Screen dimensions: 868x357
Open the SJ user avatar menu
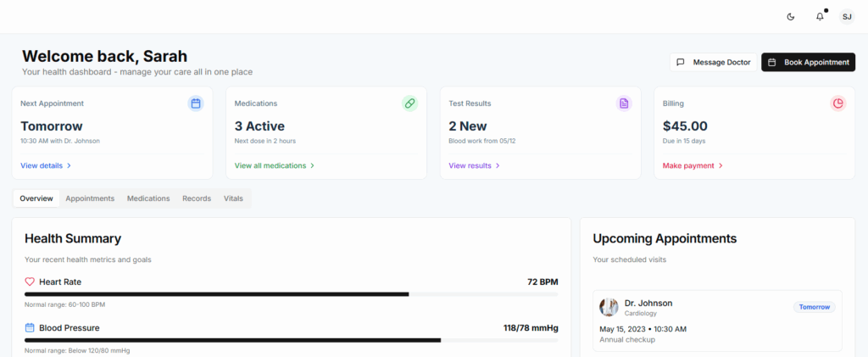[x=846, y=16]
